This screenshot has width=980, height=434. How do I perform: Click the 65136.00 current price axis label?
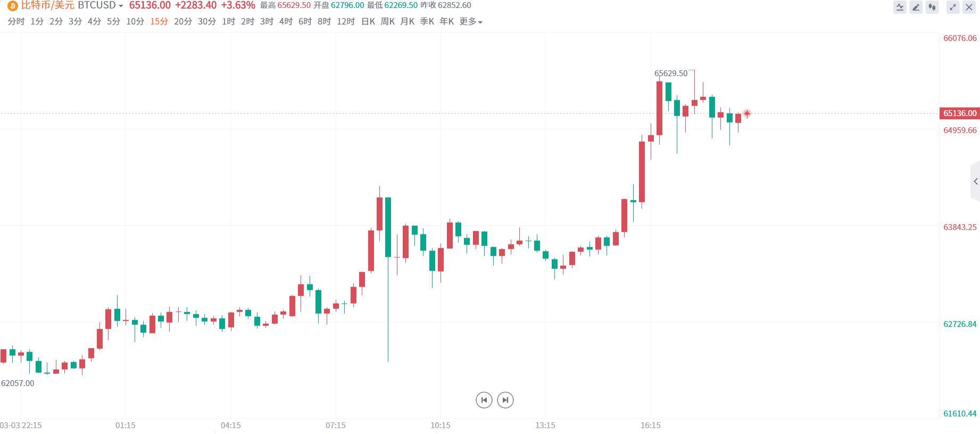960,113
